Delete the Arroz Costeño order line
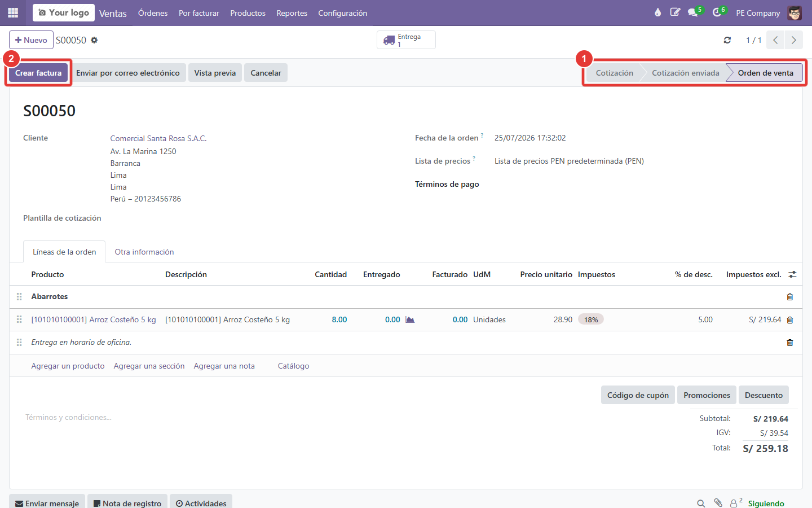 click(x=790, y=320)
